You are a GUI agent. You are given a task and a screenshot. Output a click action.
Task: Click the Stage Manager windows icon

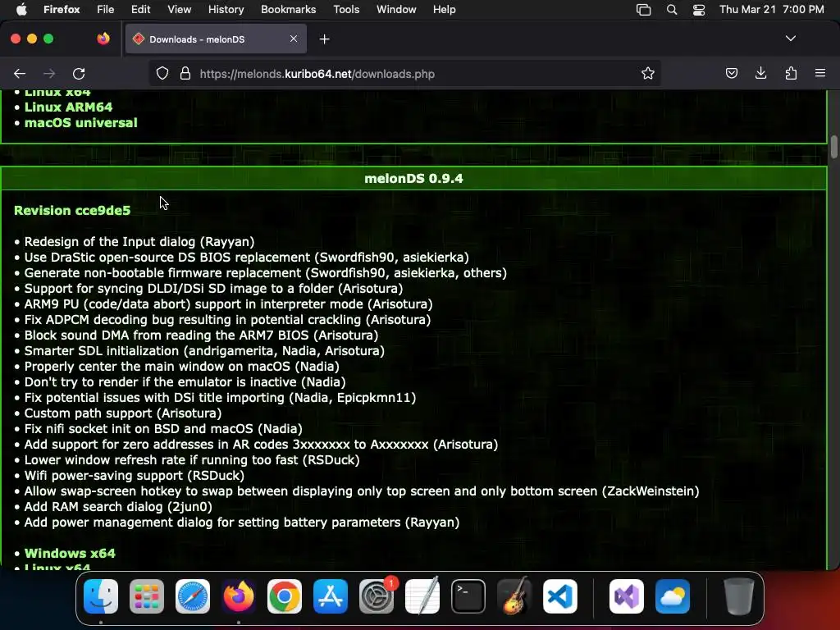point(643,10)
